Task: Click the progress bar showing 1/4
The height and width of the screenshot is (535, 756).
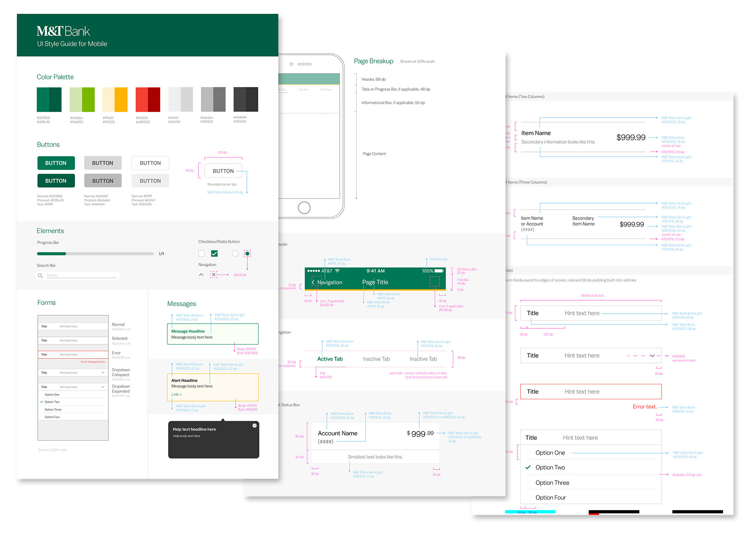Action: point(95,254)
